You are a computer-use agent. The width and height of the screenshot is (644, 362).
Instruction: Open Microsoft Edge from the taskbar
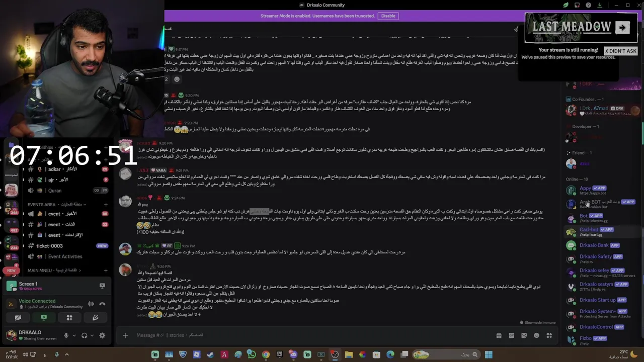(390, 355)
